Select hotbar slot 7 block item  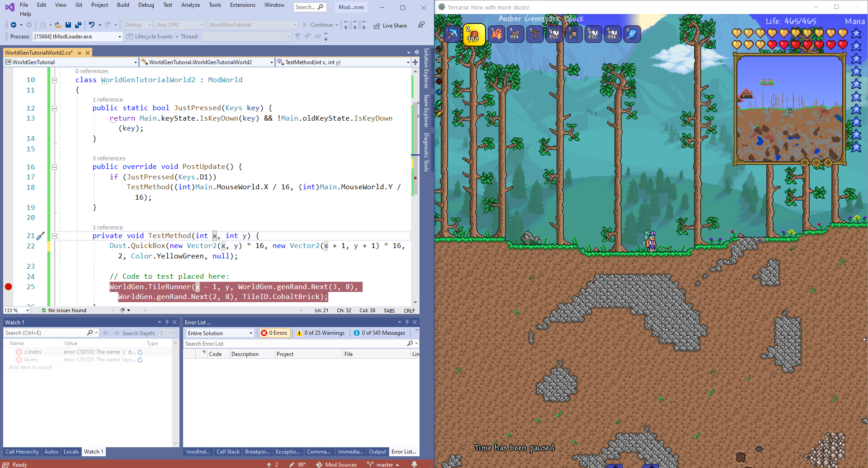tap(573, 34)
